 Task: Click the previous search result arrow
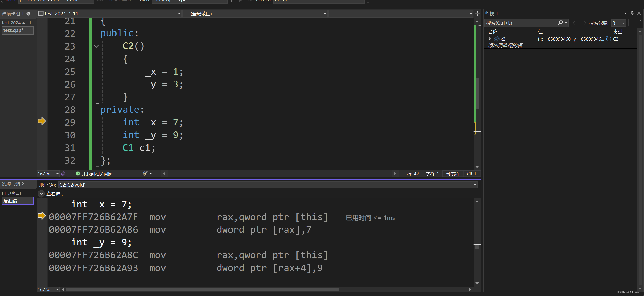pyautogui.click(x=575, y=23)
